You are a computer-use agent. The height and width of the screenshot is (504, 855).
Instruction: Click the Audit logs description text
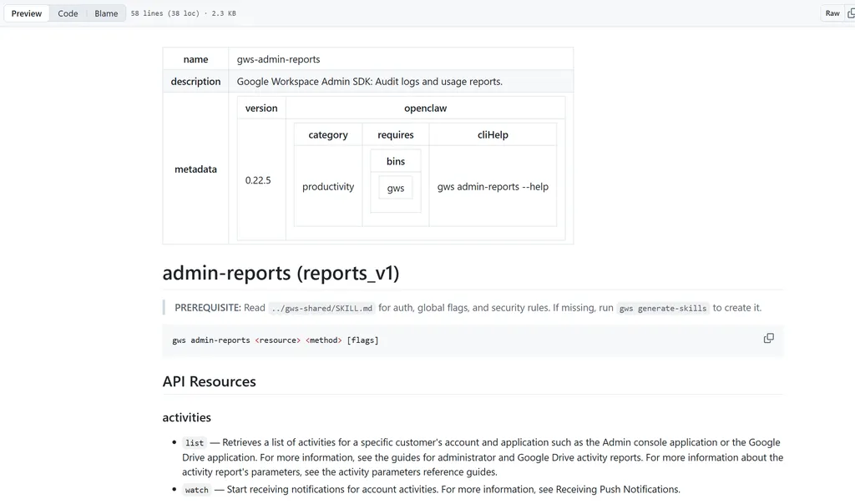coord(369,81)
